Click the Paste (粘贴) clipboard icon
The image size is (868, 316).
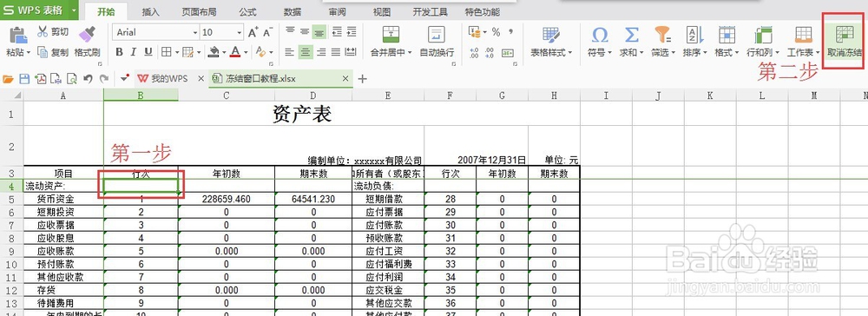[x=18, y=35]
